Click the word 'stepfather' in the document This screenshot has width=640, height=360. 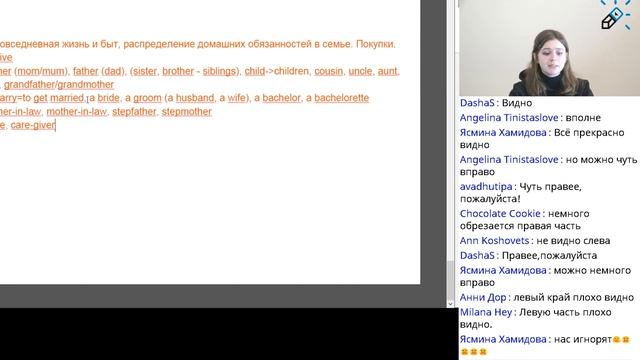click(x=134, y=111)
